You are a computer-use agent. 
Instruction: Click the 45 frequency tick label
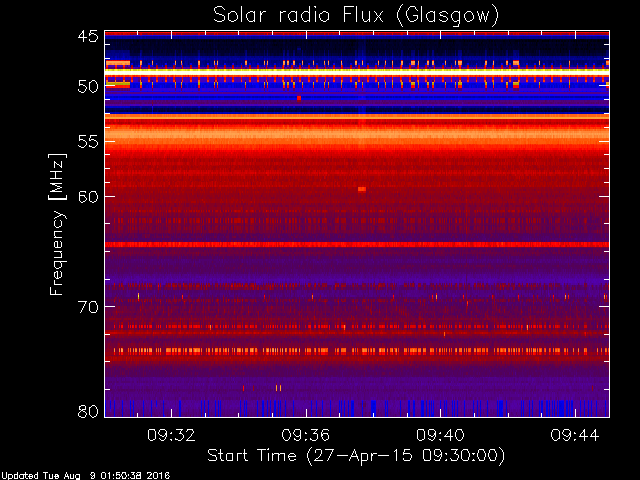88,36
